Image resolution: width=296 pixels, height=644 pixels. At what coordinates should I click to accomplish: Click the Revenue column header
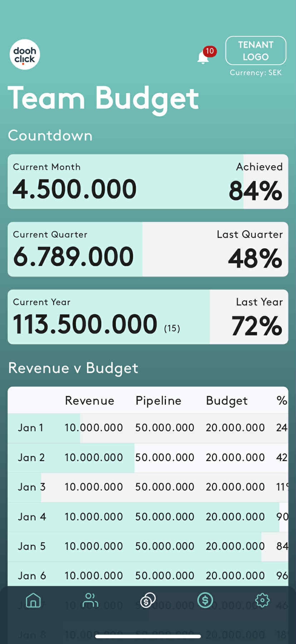[90, 401]
